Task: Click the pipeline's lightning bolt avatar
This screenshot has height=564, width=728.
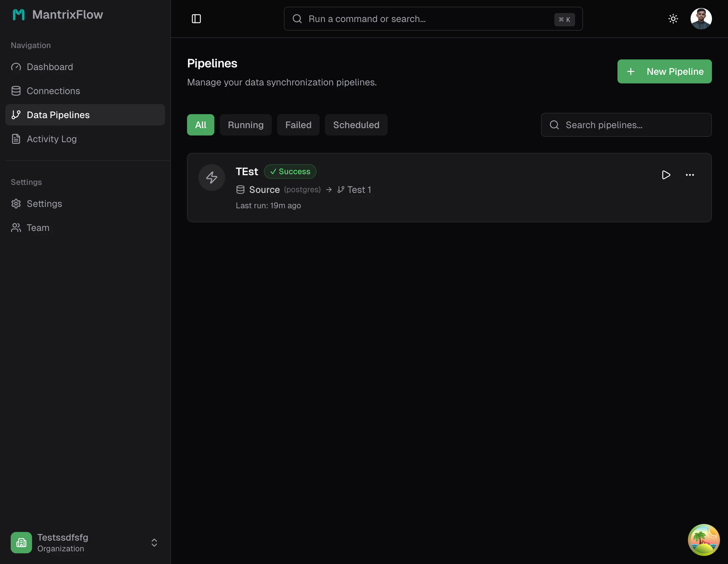Action: pyautogui.click(x=212, y=177)
